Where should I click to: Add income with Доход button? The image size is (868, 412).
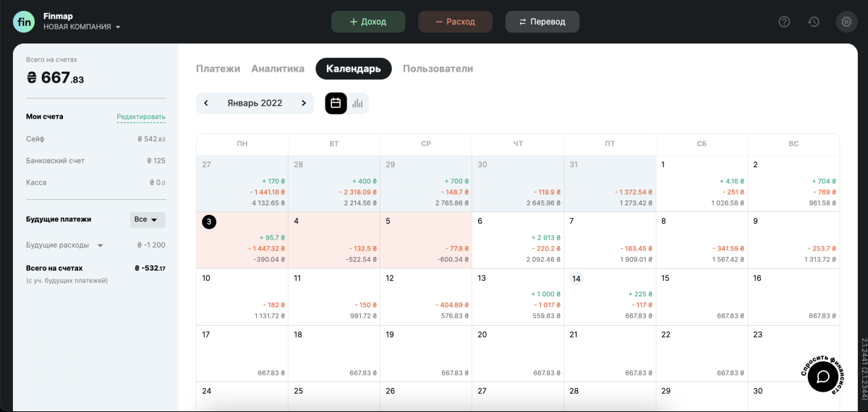pos(368,22)
